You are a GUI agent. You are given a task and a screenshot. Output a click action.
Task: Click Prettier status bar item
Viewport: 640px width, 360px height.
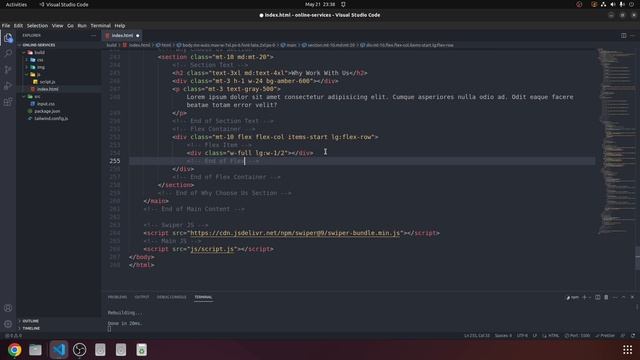605,336
